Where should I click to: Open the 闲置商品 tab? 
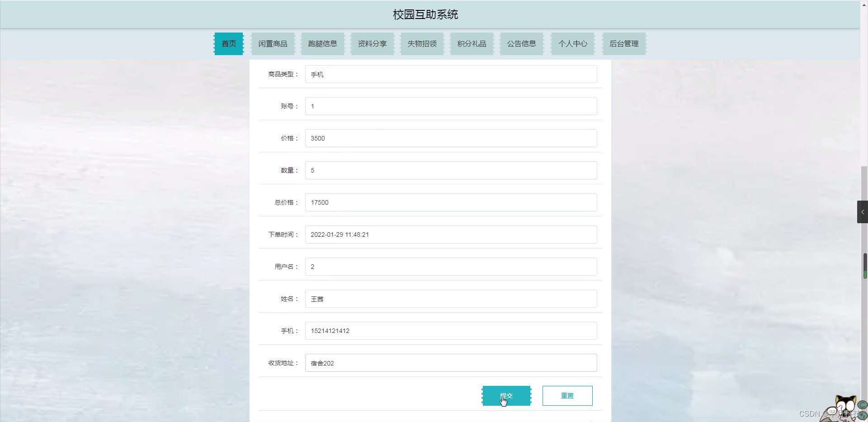[273, 43]
